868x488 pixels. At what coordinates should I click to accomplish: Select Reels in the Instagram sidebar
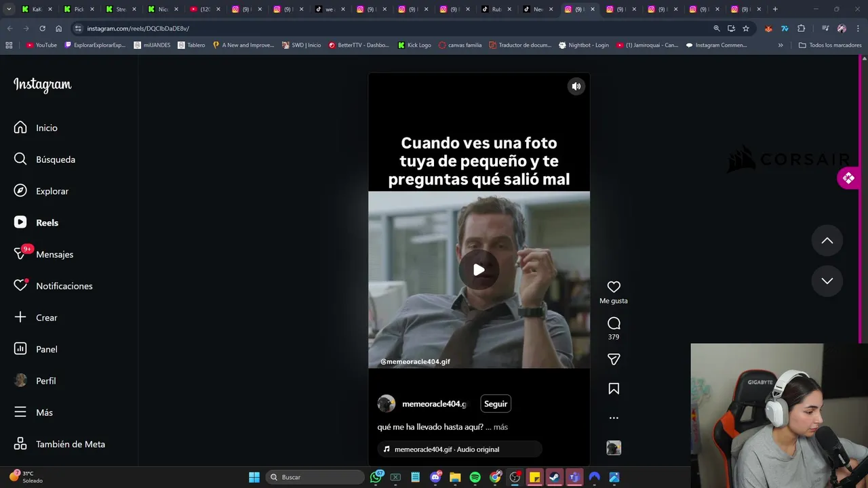[x=37, y=222]
